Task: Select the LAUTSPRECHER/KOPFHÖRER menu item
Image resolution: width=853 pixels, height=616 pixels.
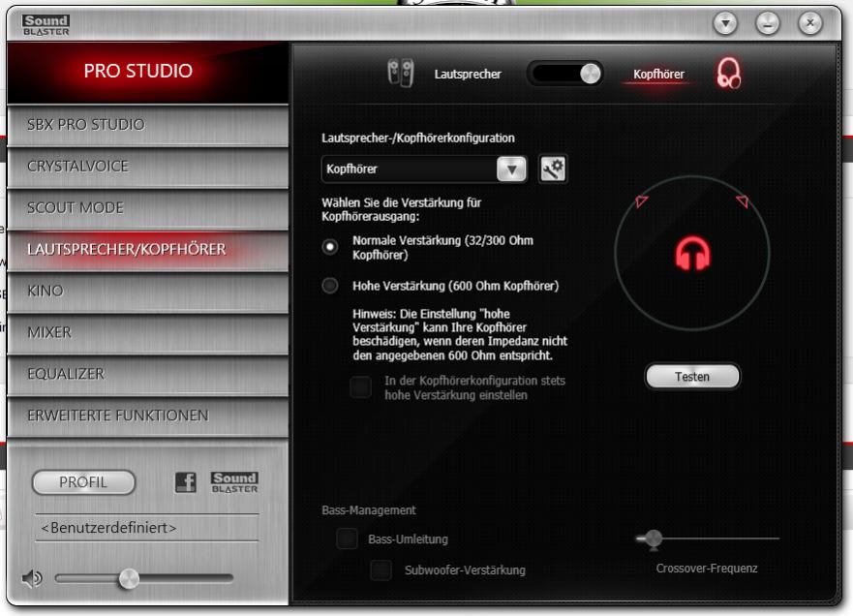Action: (148, 249)
